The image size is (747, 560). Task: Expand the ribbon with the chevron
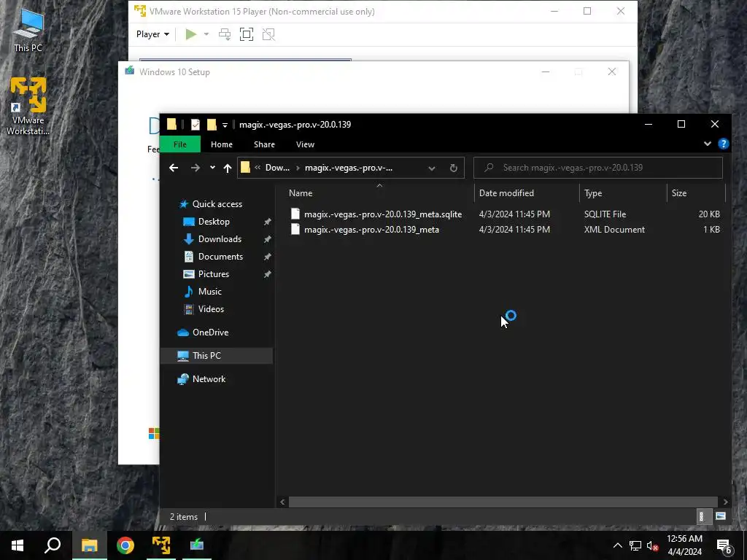[x=708, y=144]
